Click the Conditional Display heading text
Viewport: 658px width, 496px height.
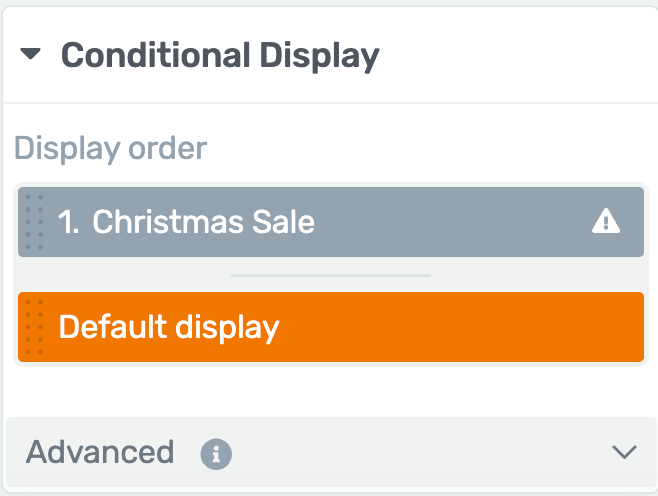(220, 56)
